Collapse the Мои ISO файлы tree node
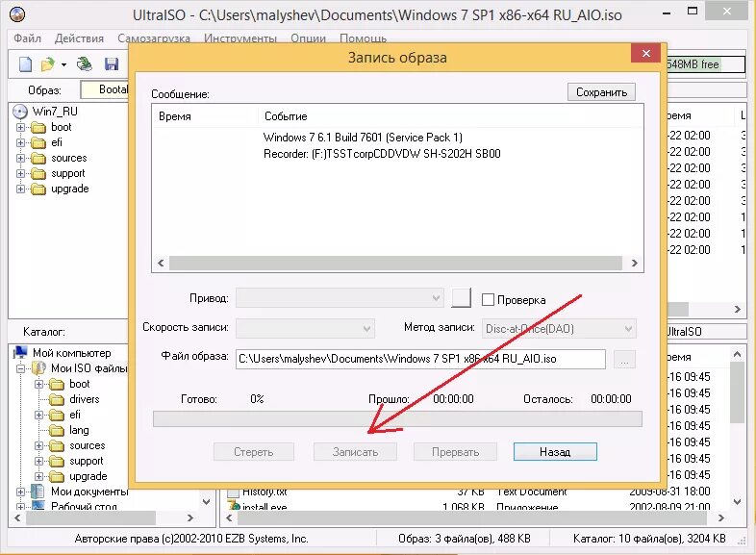 (20, 368)
